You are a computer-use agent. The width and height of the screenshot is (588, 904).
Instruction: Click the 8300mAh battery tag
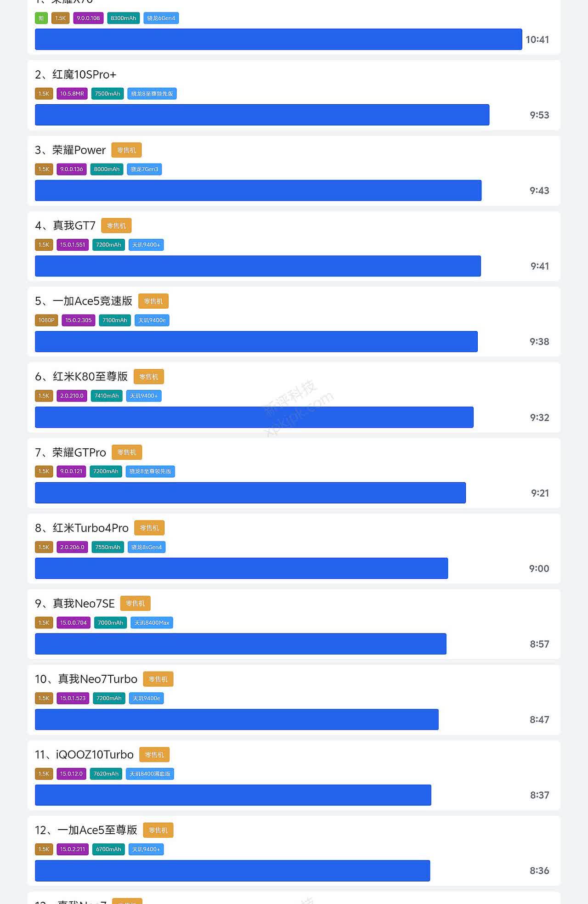123,18
